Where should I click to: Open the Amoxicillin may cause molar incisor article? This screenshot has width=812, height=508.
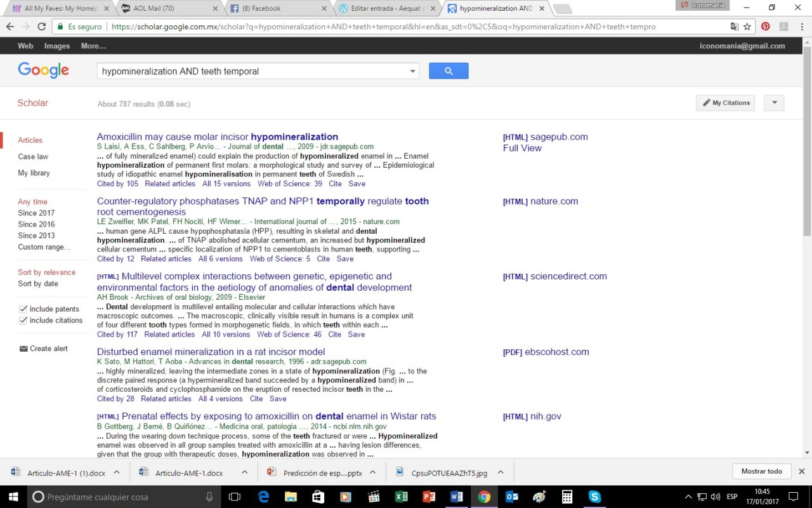(x=218, y=137)
